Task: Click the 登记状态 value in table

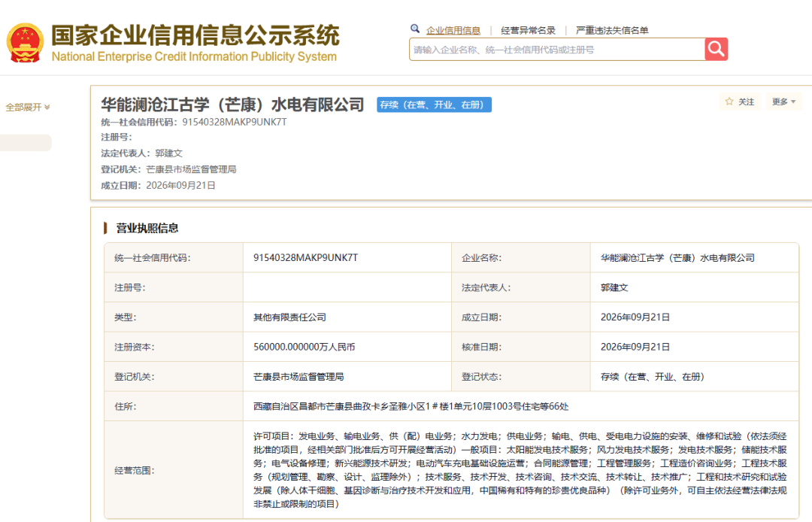Action: coord(653,377)
